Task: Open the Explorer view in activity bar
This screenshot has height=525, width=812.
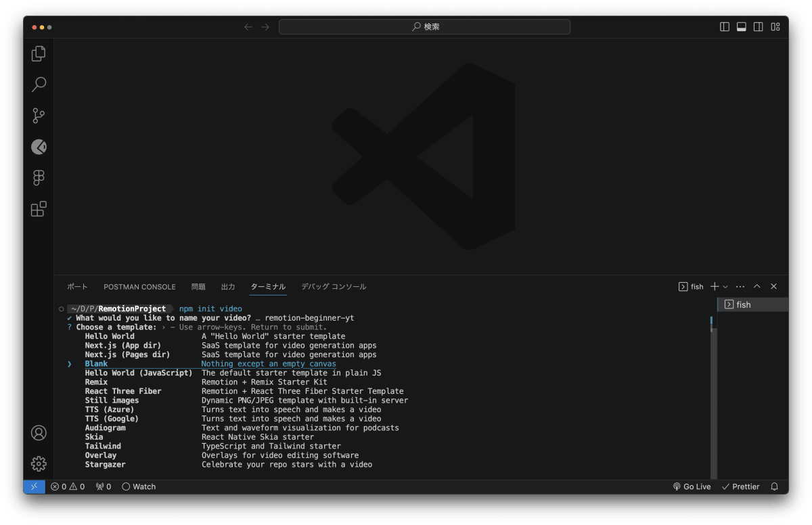Action: point(39,53)
